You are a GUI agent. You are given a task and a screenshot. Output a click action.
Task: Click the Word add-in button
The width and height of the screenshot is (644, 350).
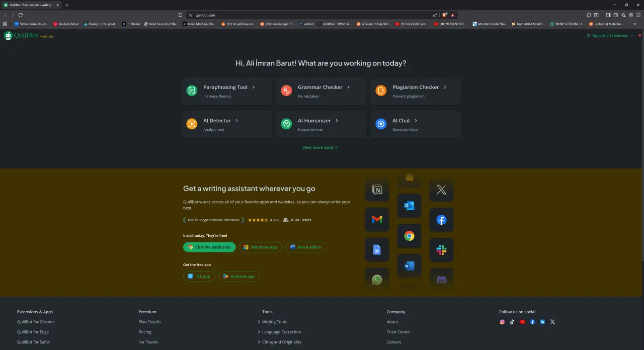coord(306,247)
